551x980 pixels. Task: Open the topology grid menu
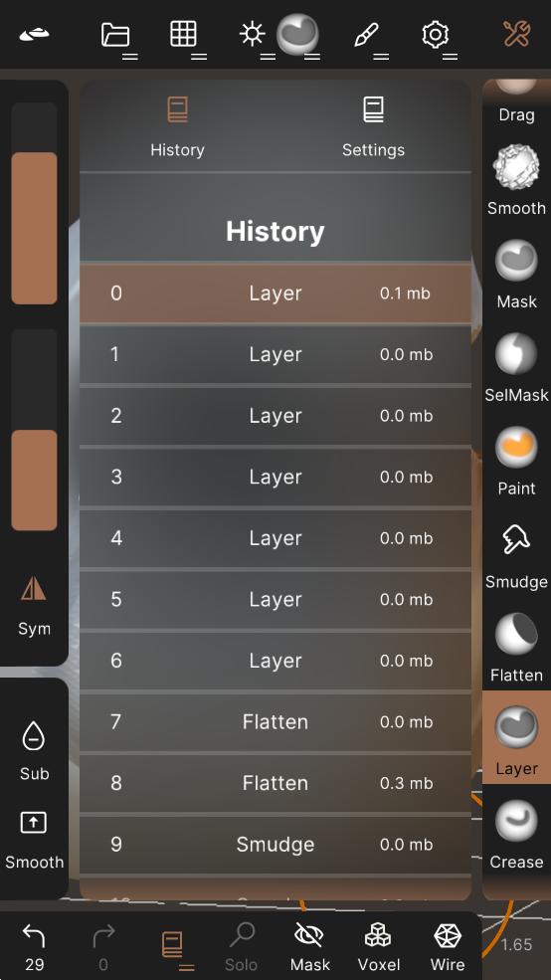[x=186, y=38]
